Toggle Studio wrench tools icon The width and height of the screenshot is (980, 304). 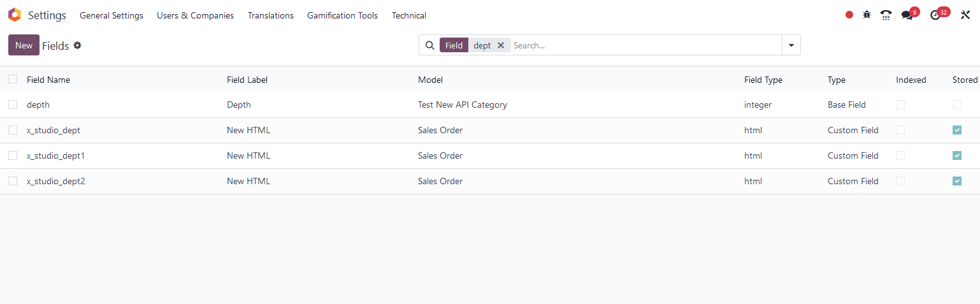[x=965, y=15]
